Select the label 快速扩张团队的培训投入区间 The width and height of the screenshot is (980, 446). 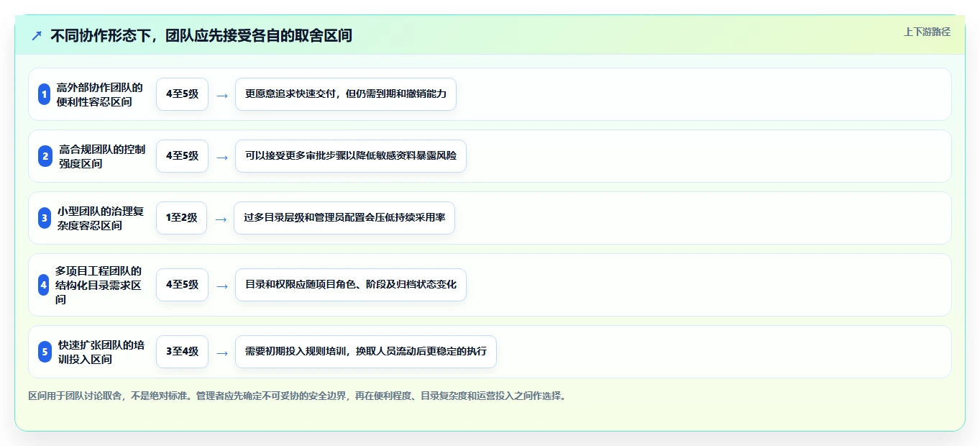point(101,352)
